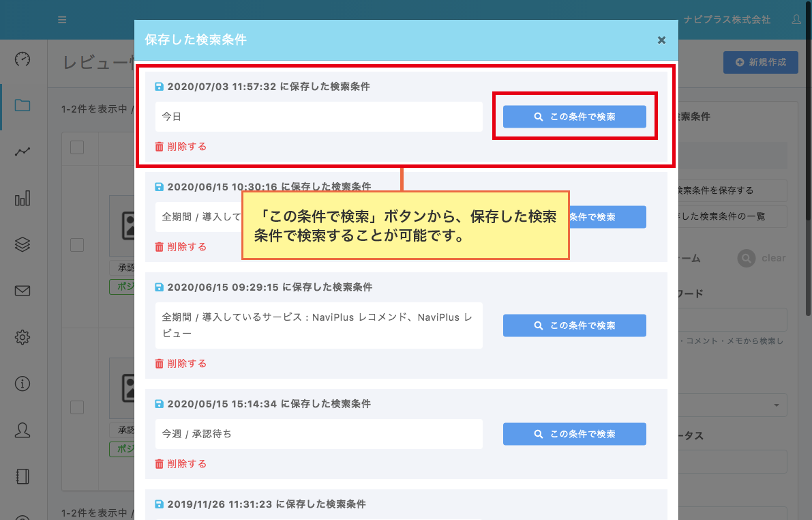Click the 2019/11/26 11:31:23 saved heading

click(266, 504)
